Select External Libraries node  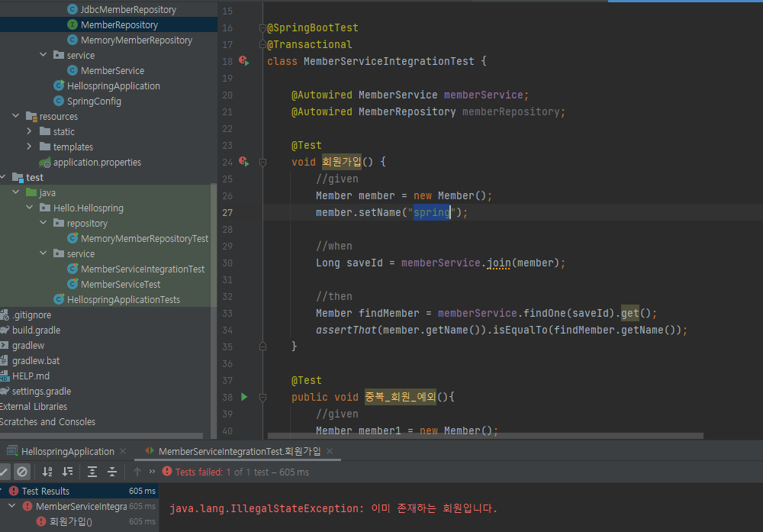click(x=34, y=406)
